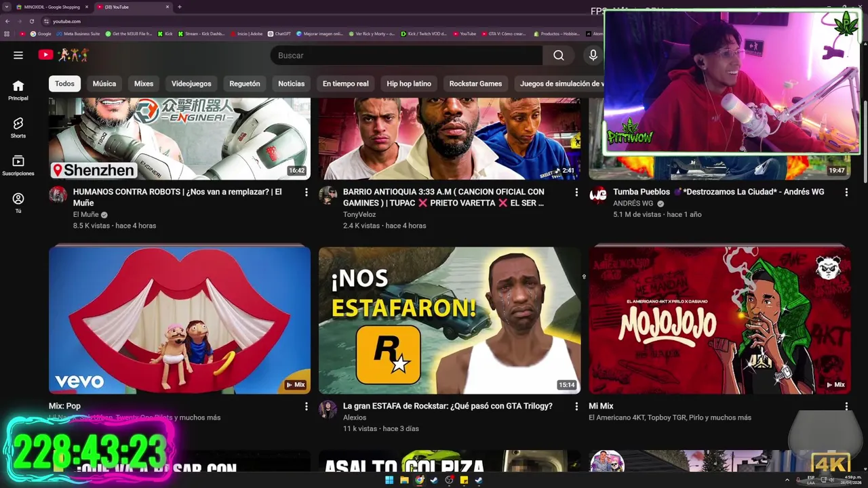Go to Principal home in sidebar

[18, 90]
